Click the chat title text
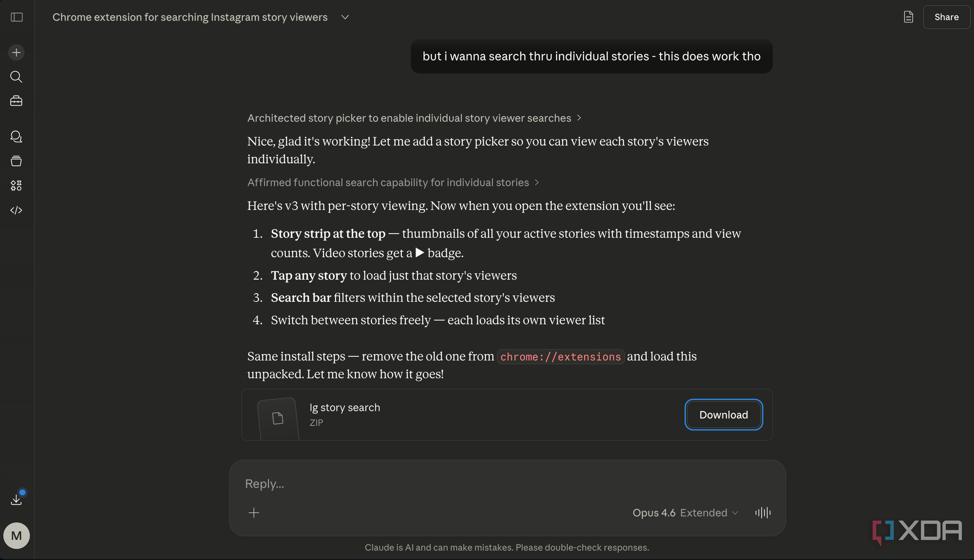This screenshot has width=974, height=560. tap(190, 17)
